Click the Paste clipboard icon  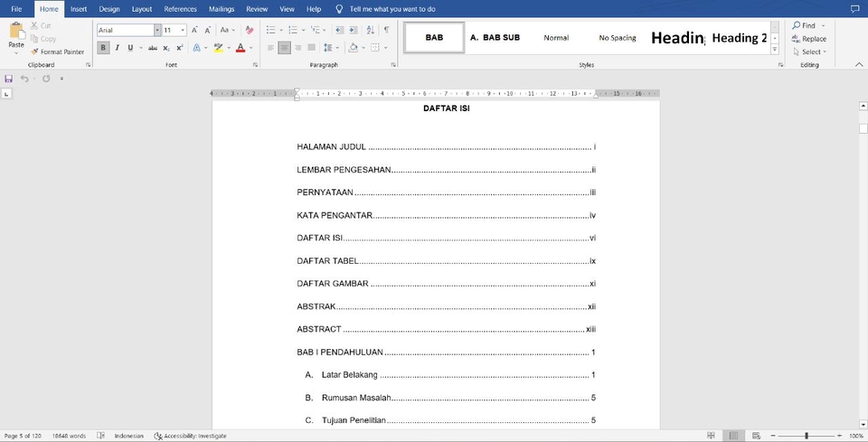click(16, 31)
